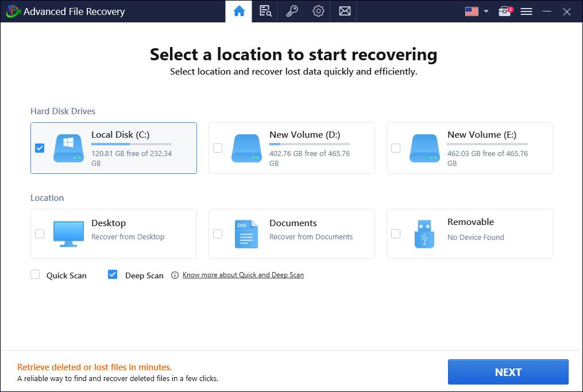
Task: Uncheck the Local Disk (C:) checkbox
Action: pos(40,148)
